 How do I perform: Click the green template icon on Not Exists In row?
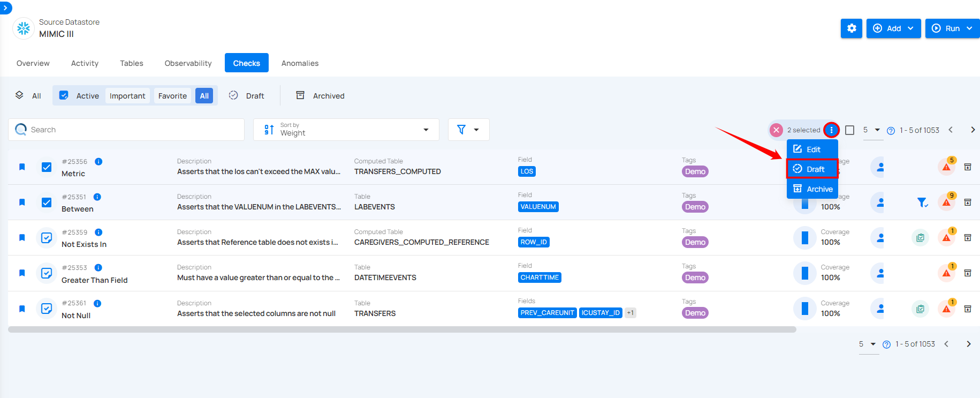tap(920, 238)
